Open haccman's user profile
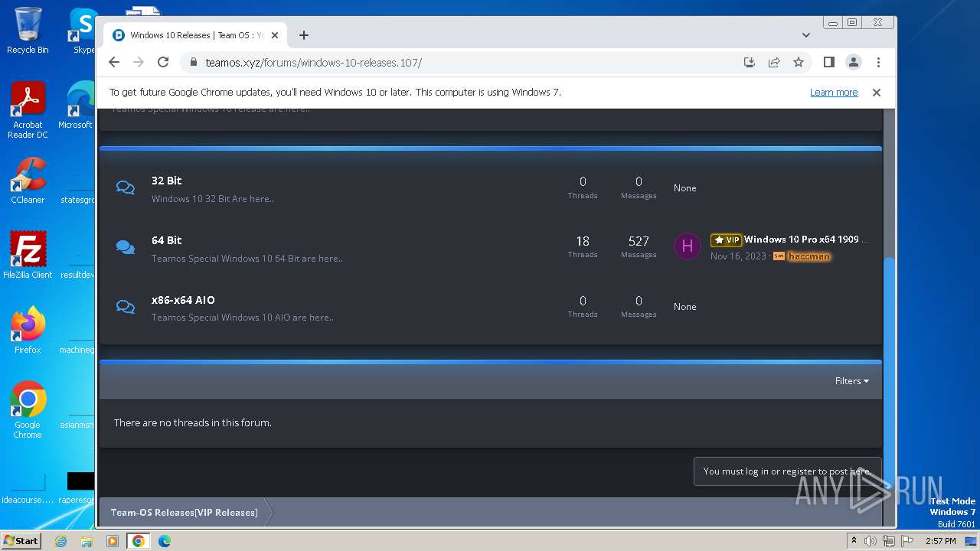The width and height of the screenshot is (980, 551). tap(808, 256)
